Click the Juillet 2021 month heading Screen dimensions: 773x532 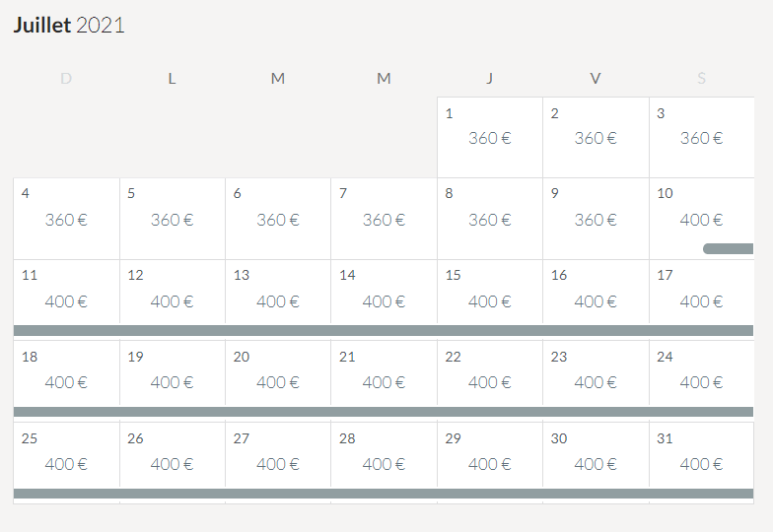[x=69, y=26]
